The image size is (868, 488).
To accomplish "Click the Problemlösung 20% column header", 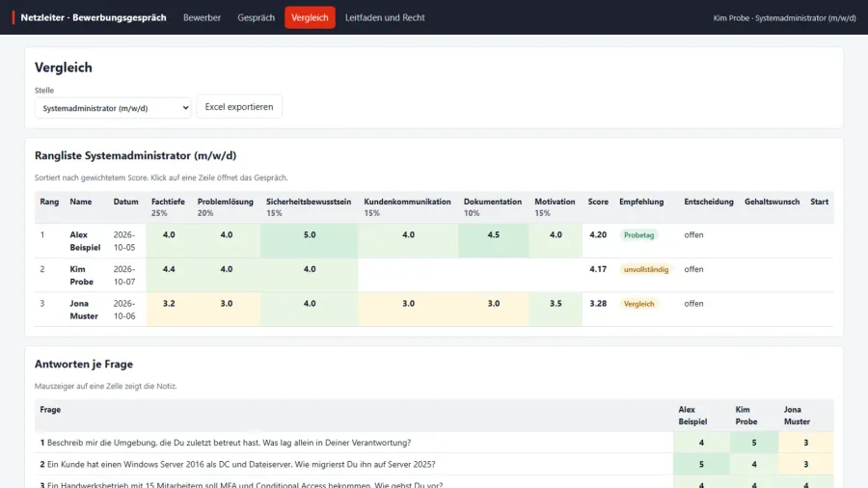I will (x=226, y=207).
